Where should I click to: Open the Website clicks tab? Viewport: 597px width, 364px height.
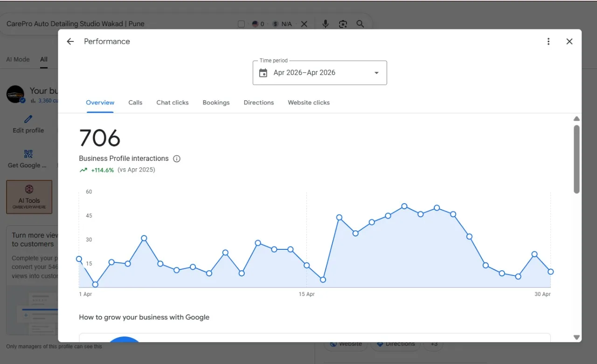pyautogui.click(x=309, y=103)
